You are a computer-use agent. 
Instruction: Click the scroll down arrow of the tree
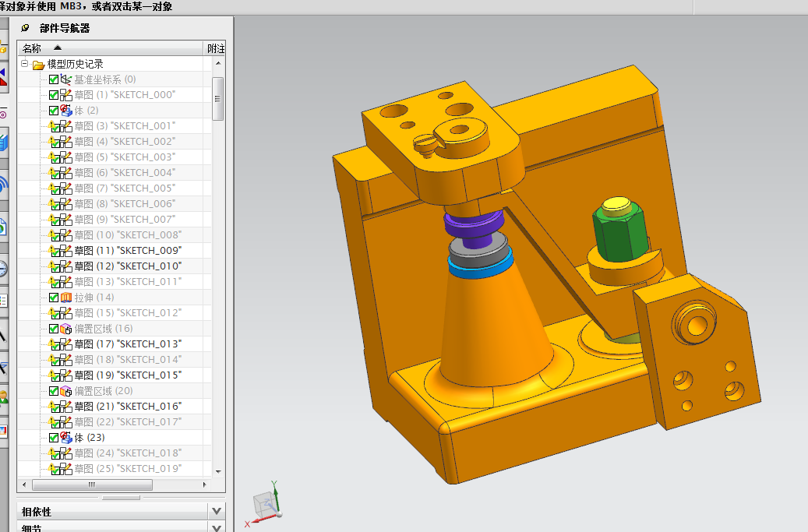tap(218, 471)
